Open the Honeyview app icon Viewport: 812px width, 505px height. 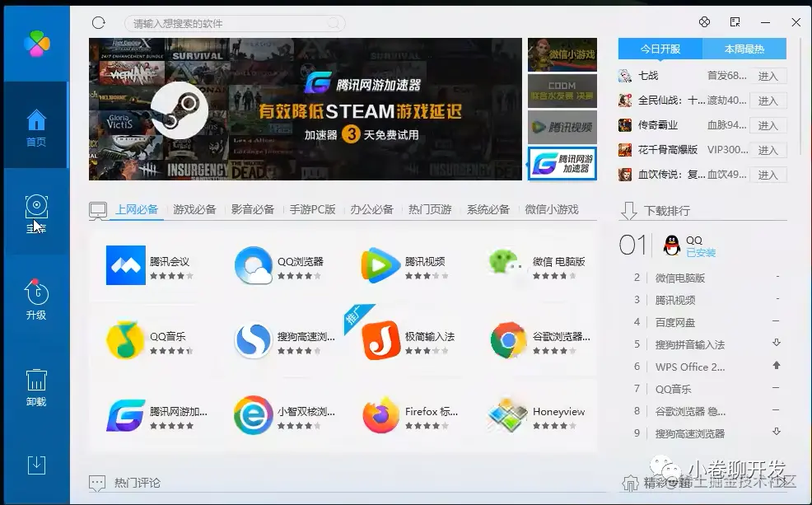508,415
